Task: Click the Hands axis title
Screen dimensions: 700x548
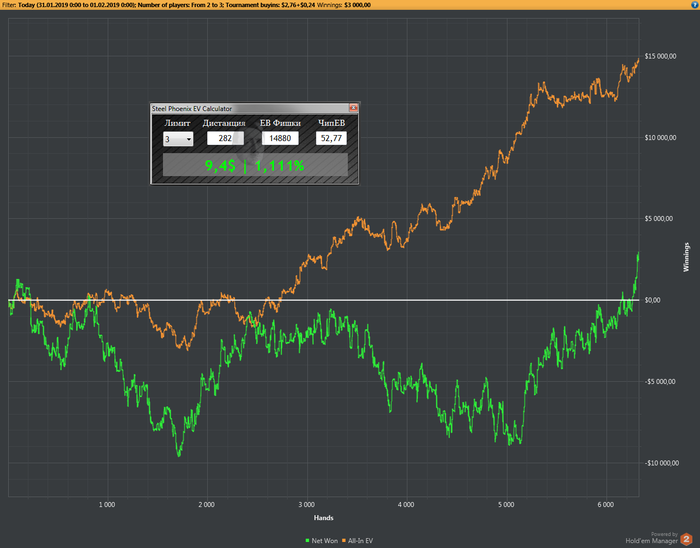Action: tap(323, 518)
